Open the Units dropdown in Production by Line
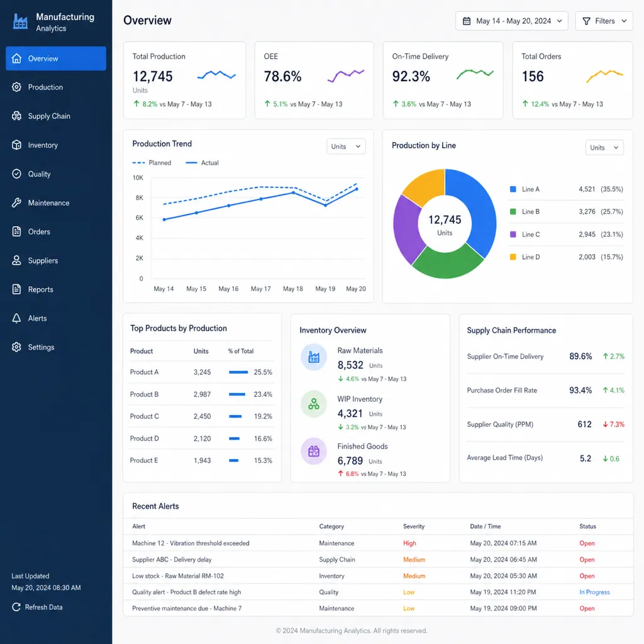 coord(604,147)
